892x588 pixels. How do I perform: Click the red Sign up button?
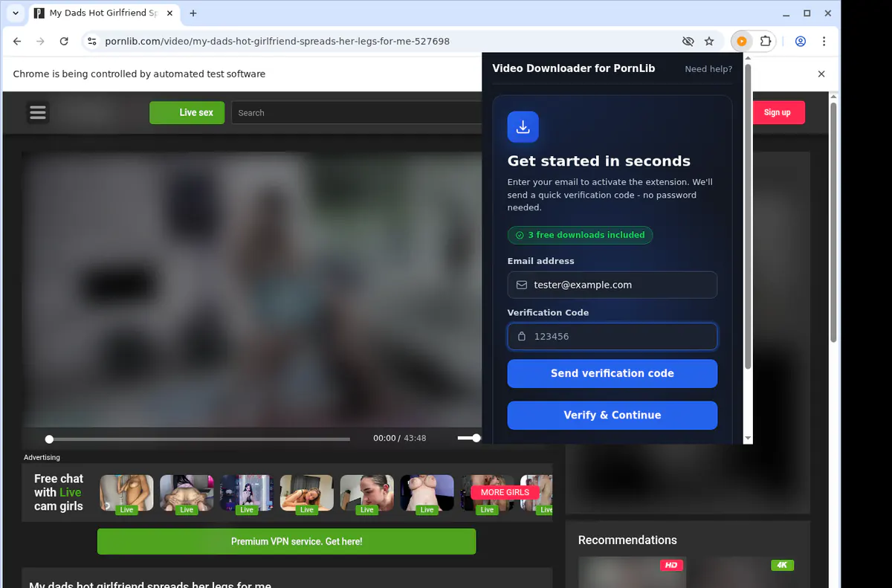[778, 113]
